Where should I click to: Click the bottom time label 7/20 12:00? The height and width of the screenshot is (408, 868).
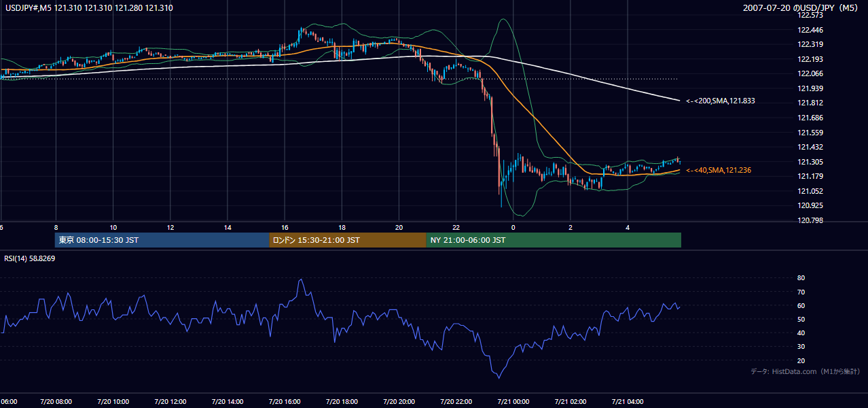click(170, 402)
